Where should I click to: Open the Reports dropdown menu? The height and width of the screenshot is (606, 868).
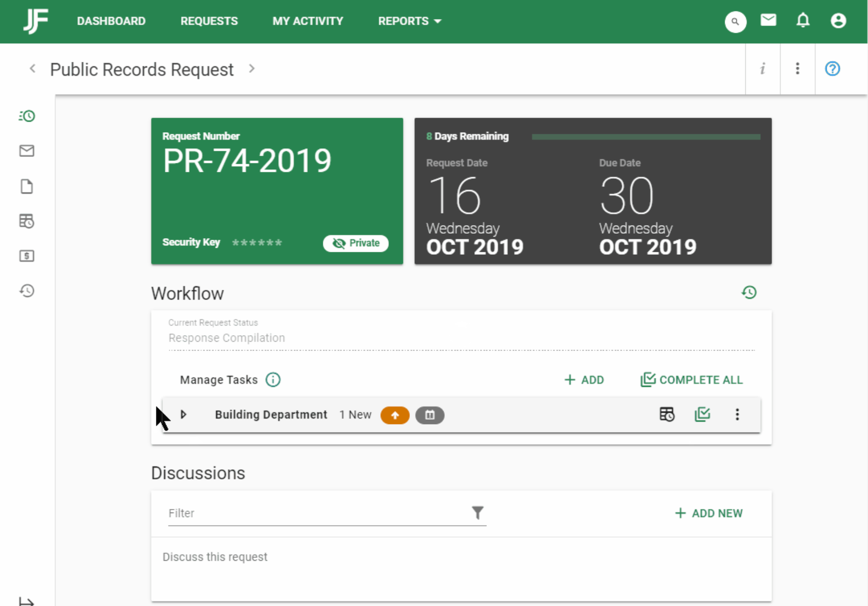click(409, 21)
